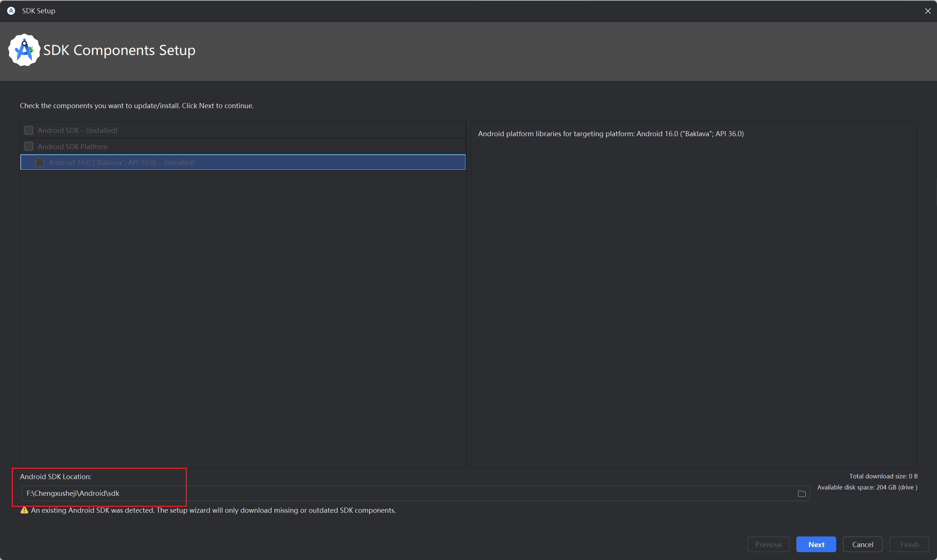
Task: Click the small Android Studio title bar icon
Action: coord(11,11)
